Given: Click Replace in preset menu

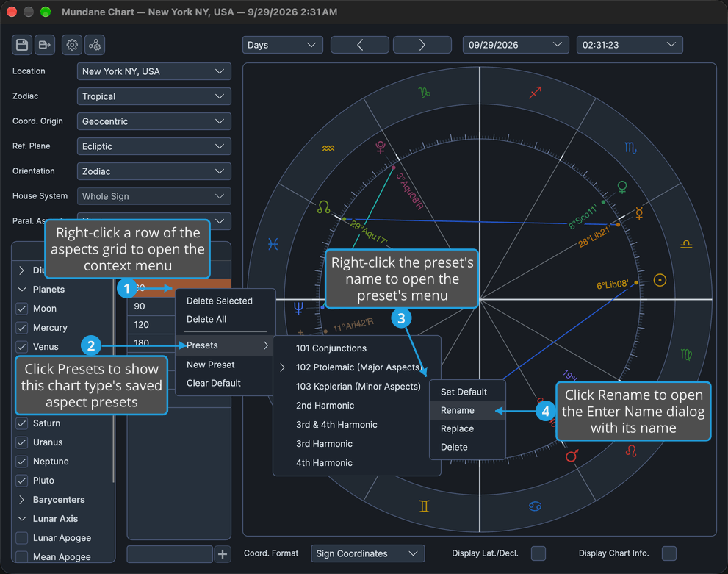Looking at the screenshot, I should coord(467,428).
